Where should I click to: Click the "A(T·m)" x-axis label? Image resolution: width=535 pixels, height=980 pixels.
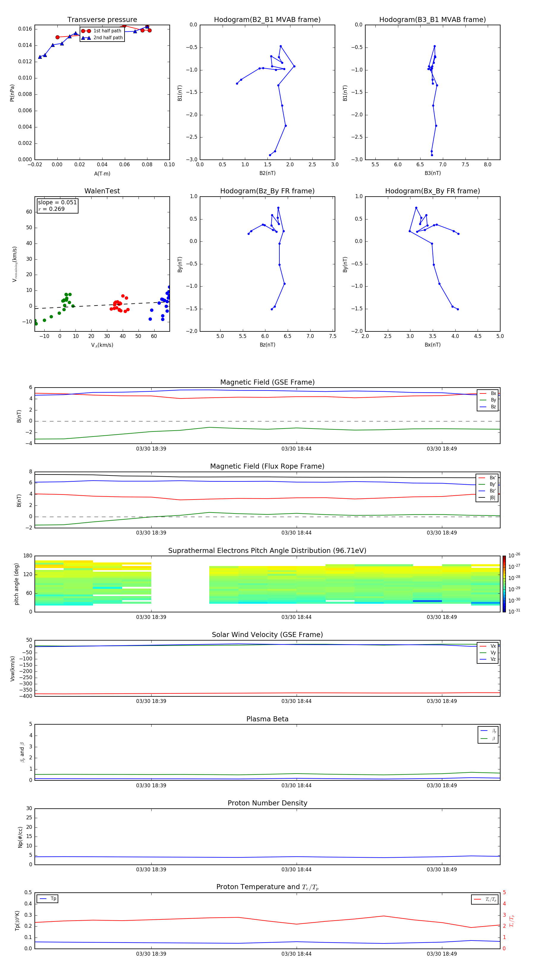coord(102,173)
